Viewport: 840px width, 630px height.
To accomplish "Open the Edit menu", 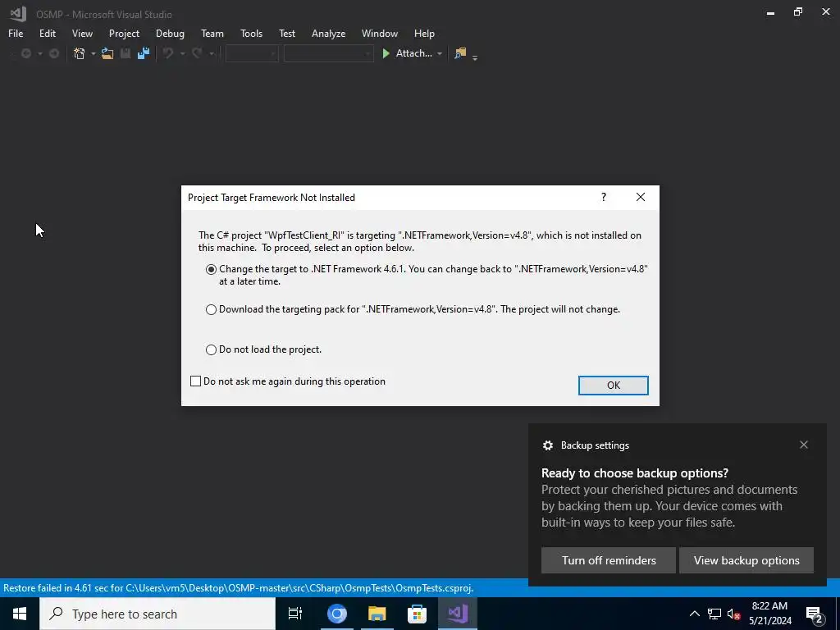I will (47, 33).
